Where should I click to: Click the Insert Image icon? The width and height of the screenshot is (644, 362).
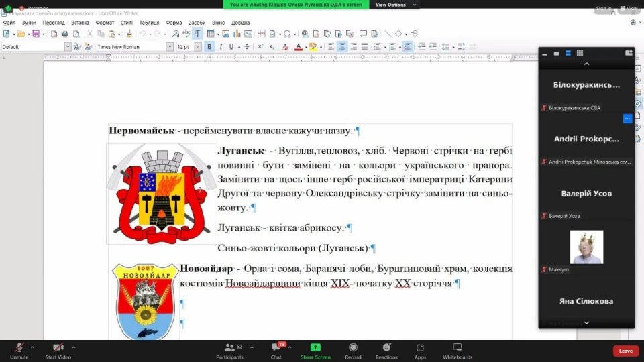[226, 34]
